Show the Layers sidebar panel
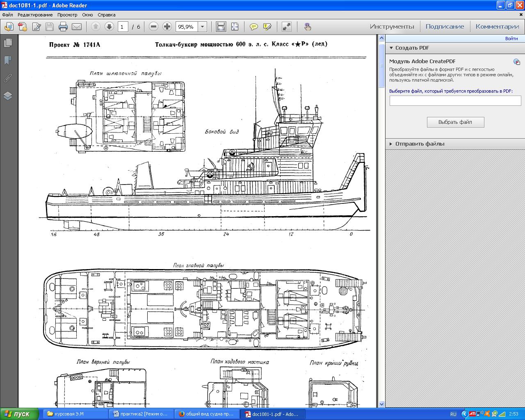Image resolution: width=525 pixels, height=420 pixels. tap(7, 96)
